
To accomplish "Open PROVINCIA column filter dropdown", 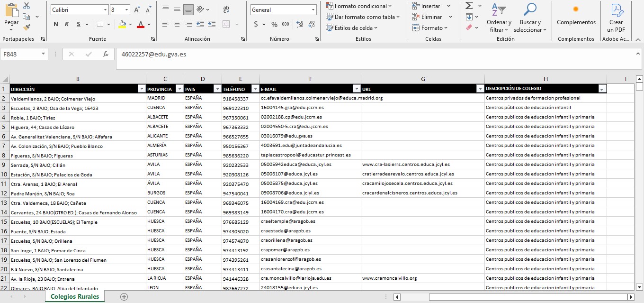I will [x=179, y=89].
